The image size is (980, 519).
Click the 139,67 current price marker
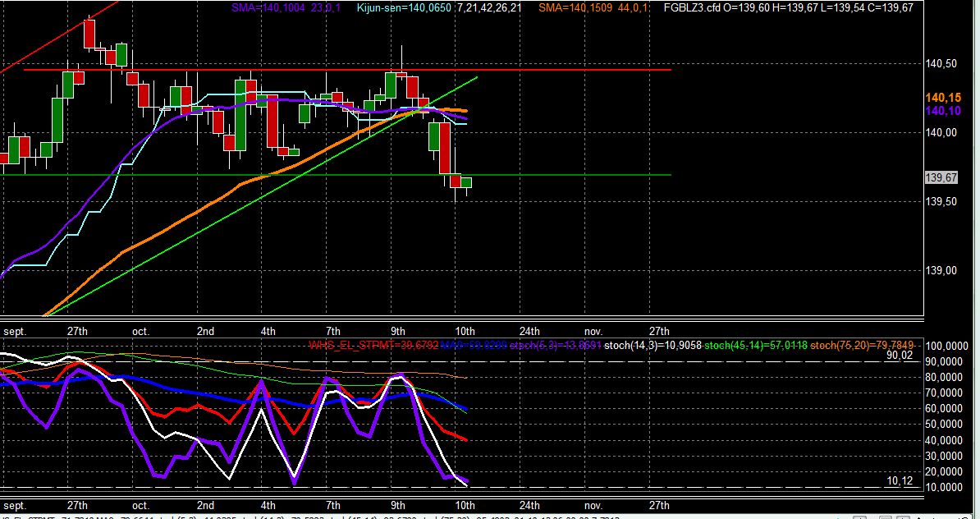coord(941,178)
